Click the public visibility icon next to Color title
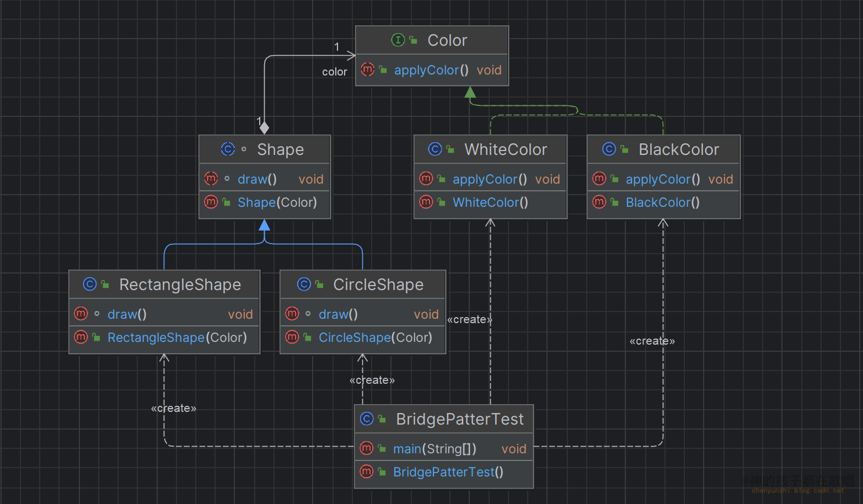Viewport: 863px width, 504px height. 413,40
